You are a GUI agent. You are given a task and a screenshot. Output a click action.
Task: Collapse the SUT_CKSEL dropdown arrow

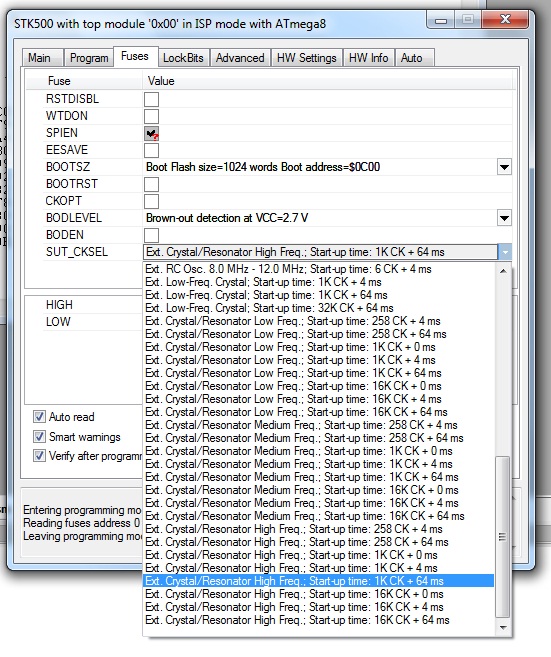pyautogui.click(x=505, y=252)
